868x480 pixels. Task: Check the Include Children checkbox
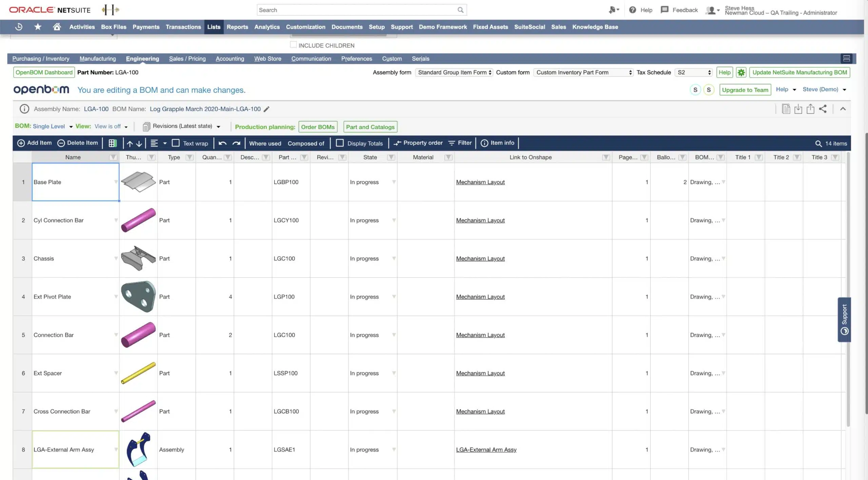(293, 45)
